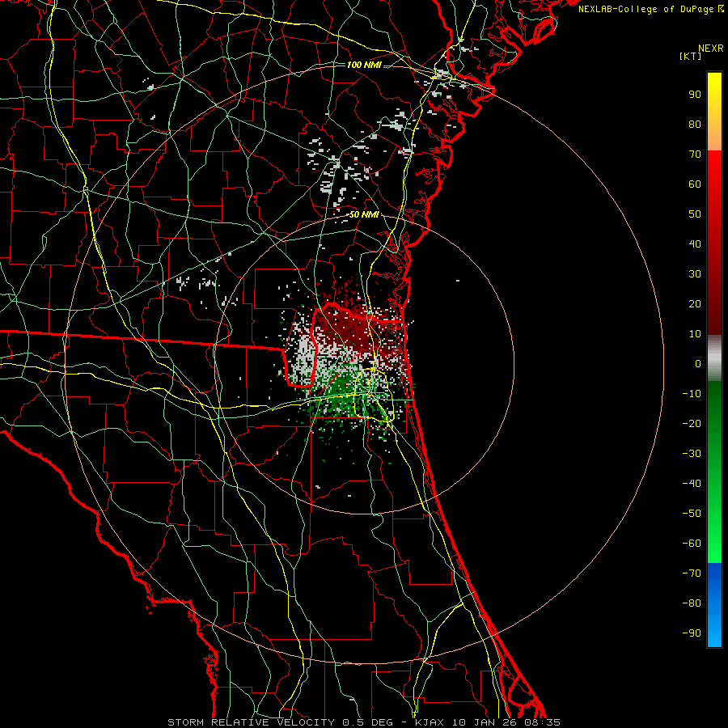Click the 0 value on the velocity scale
The width and height of the screenshot is (728, 728).
[x=698, y=364]
